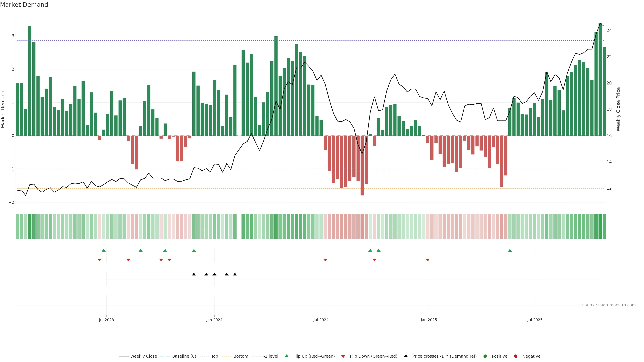Click the Jan 2024 x-axis label
Screen dimensions: 644x362
point(214,320)
